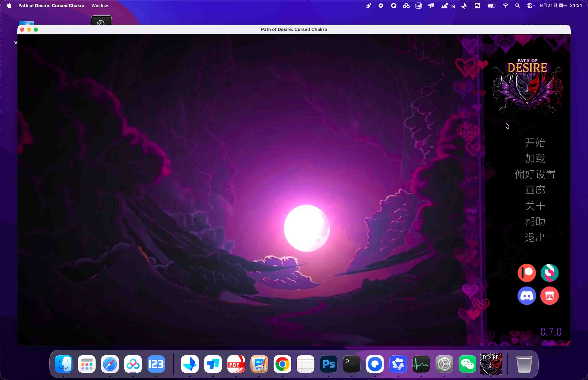Viewport: 588px width, 380px height.
Task: Open the Apple menu
Action: coord(9,5)
